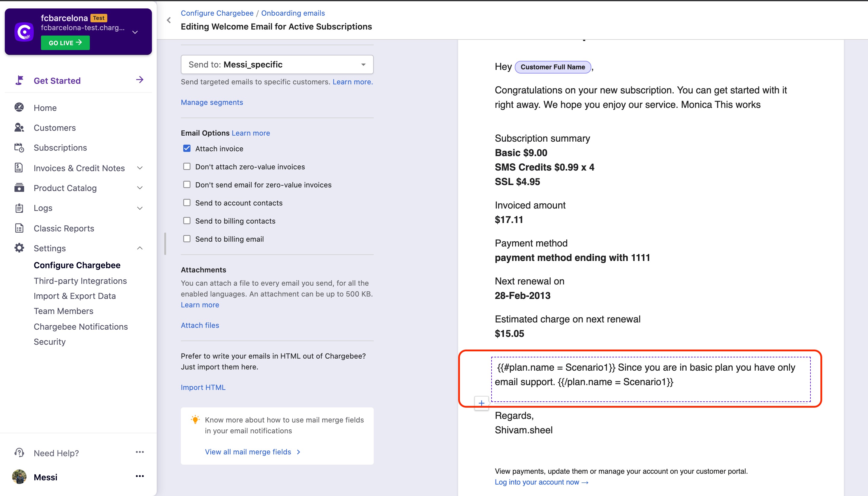Click the Customers people icon

pos(19,128)
